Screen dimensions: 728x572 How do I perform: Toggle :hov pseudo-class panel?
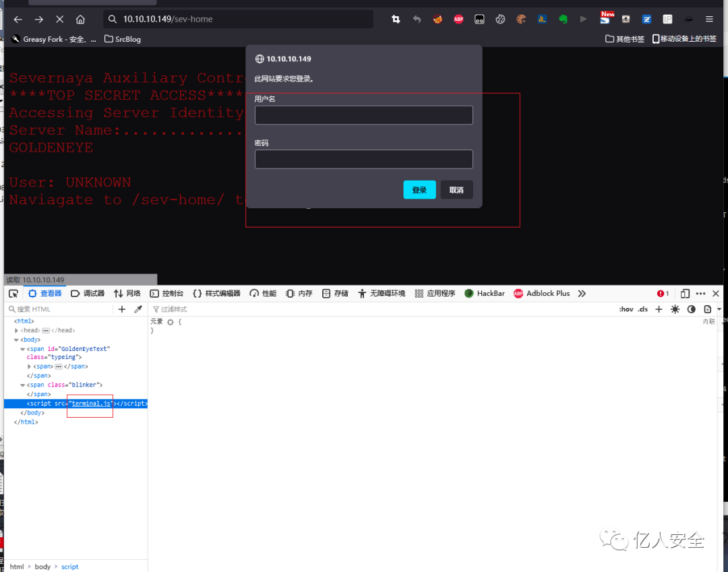(626, 309)
